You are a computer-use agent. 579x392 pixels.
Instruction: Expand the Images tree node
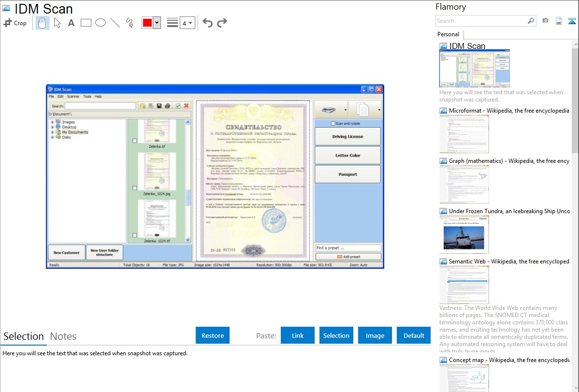(52, 122)
